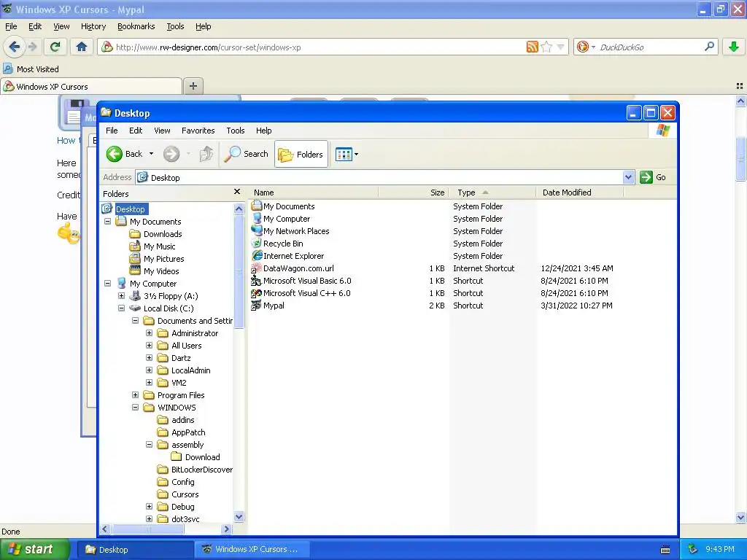Toggle the Folders pane button
The width and height of the screenshot is (747, 560).
tap(301, 155)
